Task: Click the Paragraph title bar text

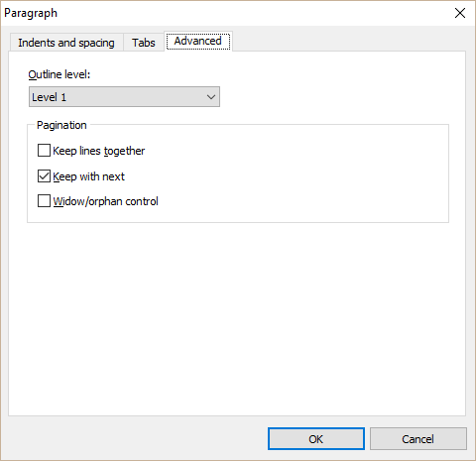Action: click(31, 13)
